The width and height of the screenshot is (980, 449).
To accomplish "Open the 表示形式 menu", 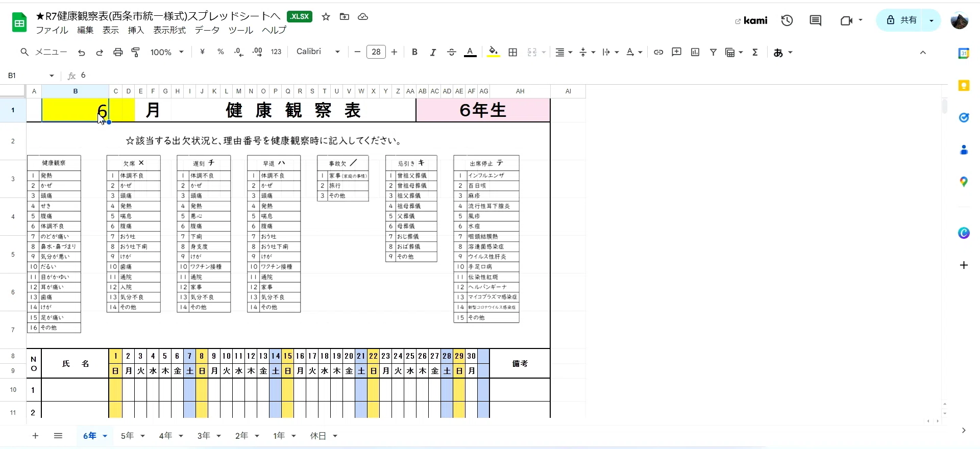I will [x=170, y=30].
